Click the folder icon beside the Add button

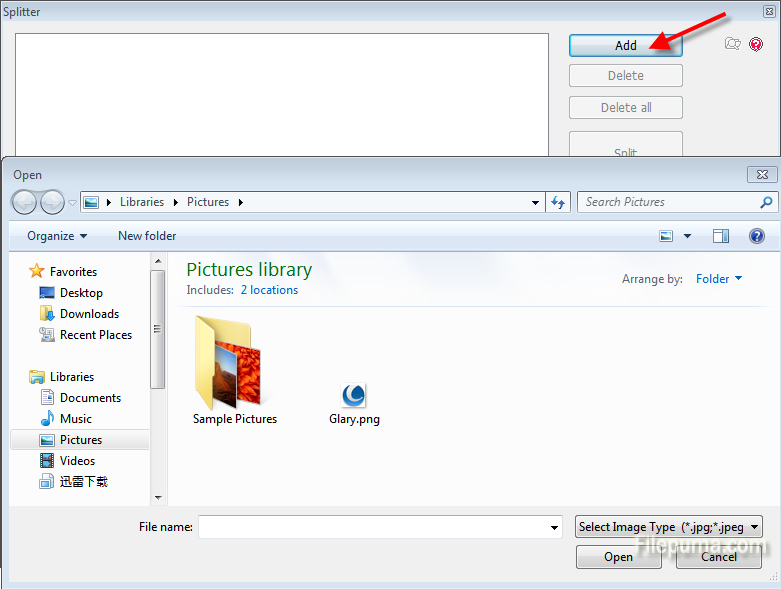(733, 44)
